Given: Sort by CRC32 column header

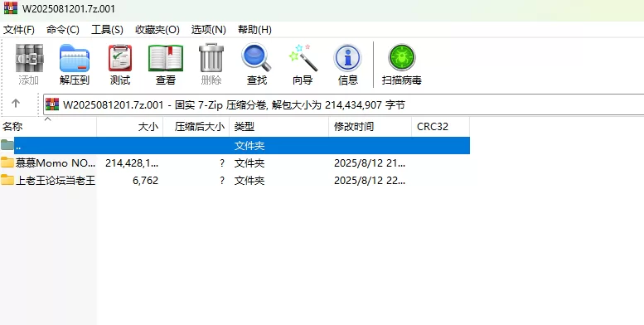Looking at the screenshot, I should pyautogui.click(x=441, y=127).
